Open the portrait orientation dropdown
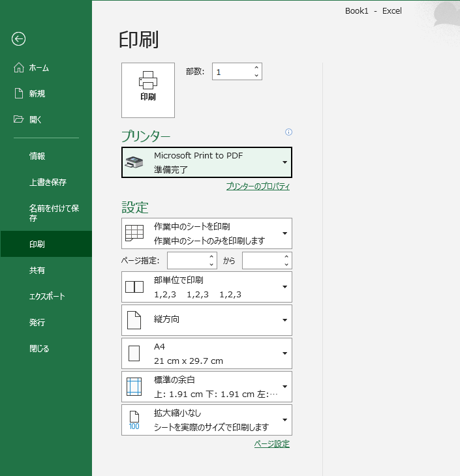460x476 pixels. 206,320
